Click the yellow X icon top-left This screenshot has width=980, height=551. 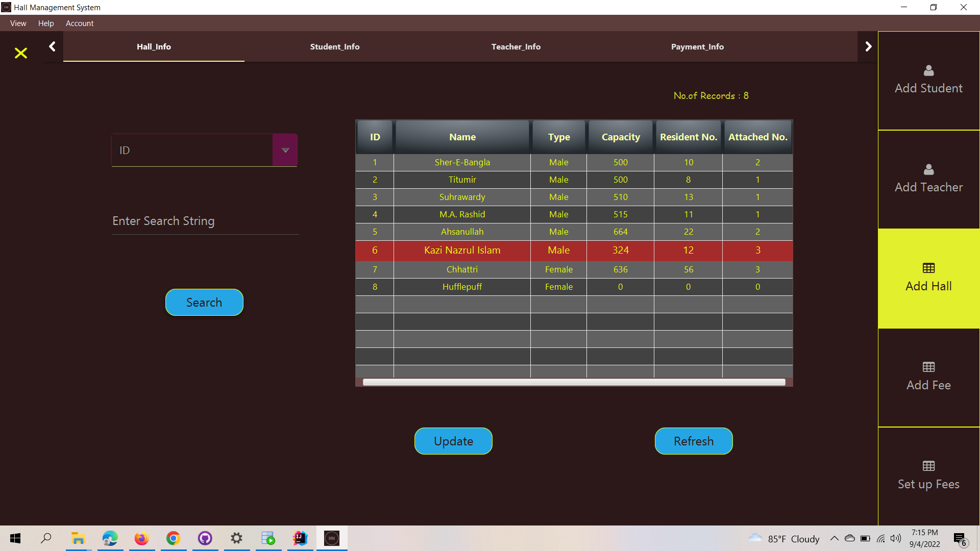pyautogui.click(x=20, y=53)
